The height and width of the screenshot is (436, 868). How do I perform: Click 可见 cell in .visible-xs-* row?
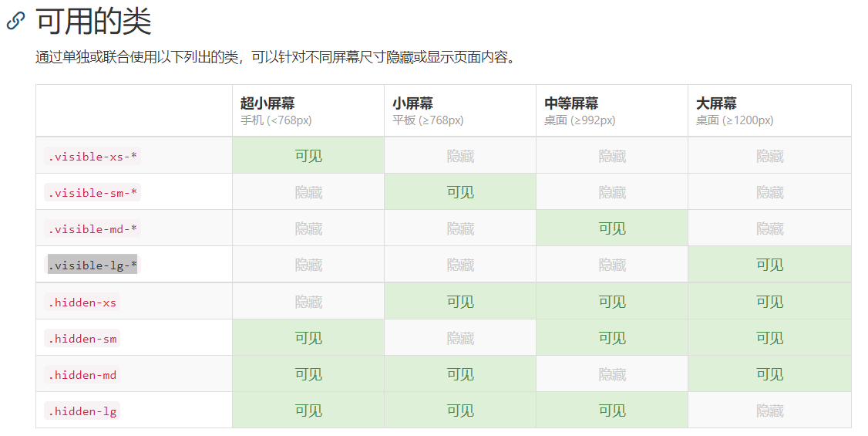point(308,156)
